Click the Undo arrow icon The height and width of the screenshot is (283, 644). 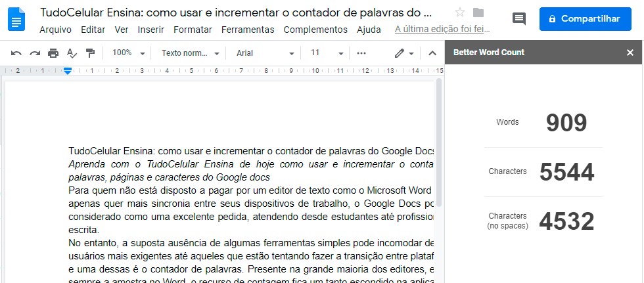[x=16, y=53]
